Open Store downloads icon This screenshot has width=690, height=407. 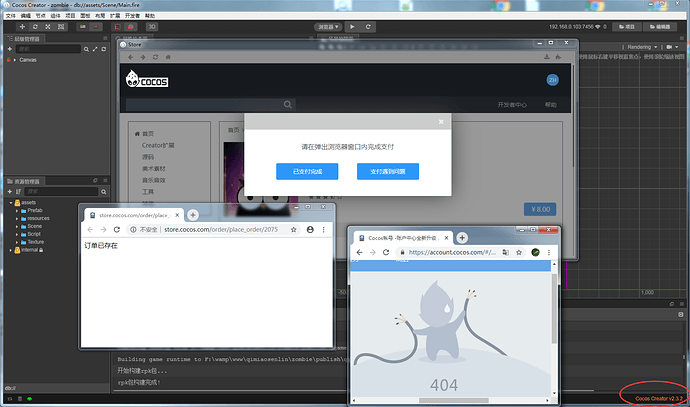click(x=547, y=57)
